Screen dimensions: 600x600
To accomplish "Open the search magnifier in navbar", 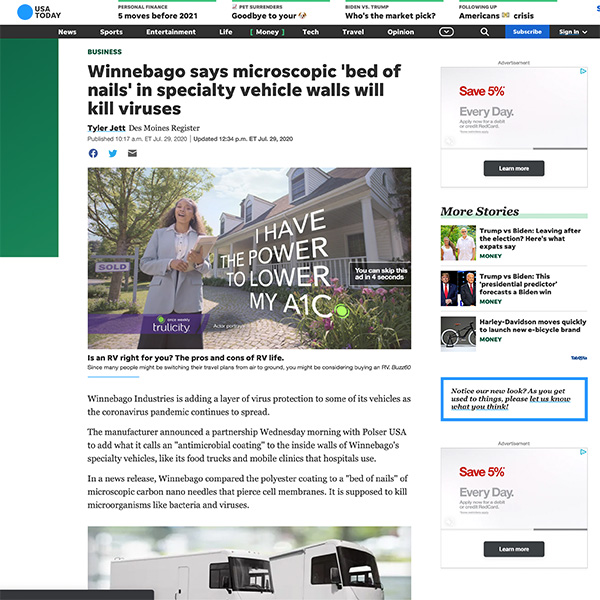I will click(x=485, y=32).
